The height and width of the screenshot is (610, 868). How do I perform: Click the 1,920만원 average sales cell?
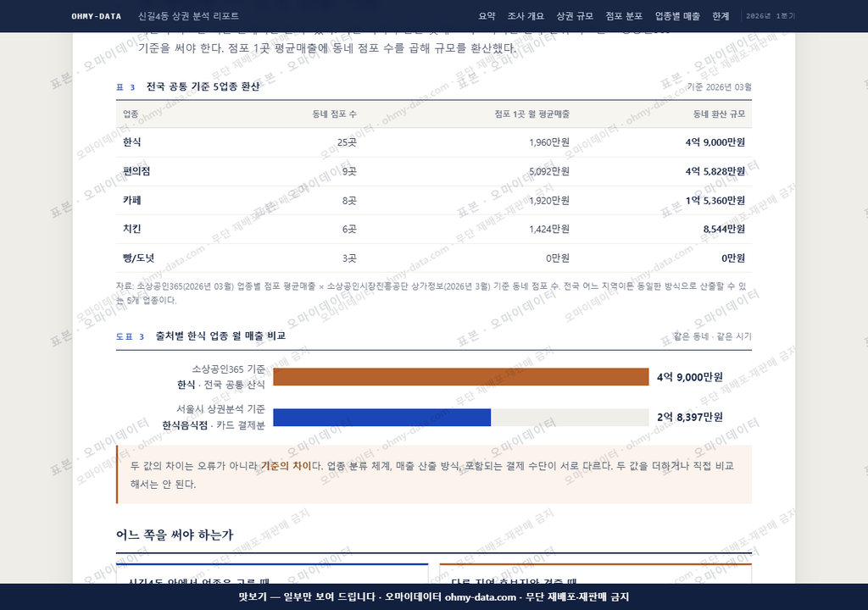(549, 200)
